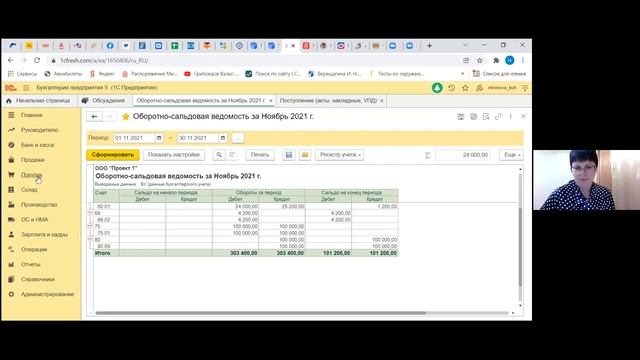This screenshot has height=360, width=640.
Task: Open the Склад section
Action: tap(29, 190)
